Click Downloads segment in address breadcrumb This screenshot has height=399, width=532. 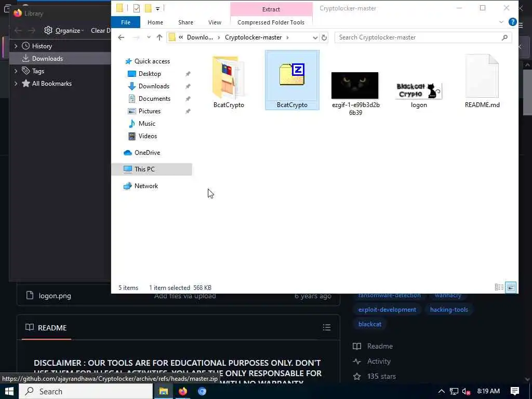(200, 37)
